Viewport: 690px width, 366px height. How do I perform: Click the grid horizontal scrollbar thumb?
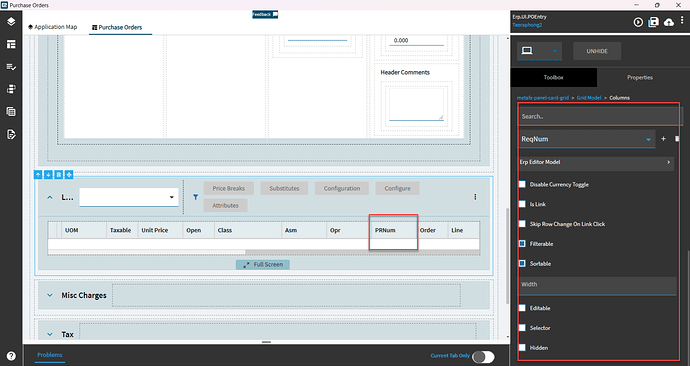(x=362, y=253)
